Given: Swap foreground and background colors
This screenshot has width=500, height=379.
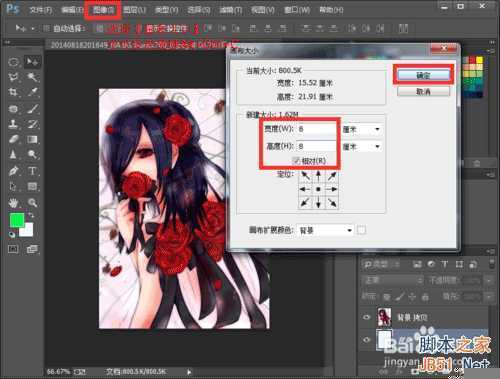Looking at the screenshot, I should click(x=31, y=215).
